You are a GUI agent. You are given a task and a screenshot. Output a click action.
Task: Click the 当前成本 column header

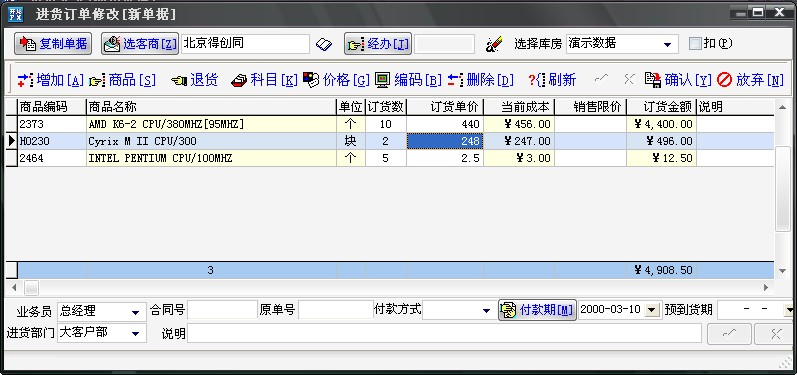click(x=518, y=107)
